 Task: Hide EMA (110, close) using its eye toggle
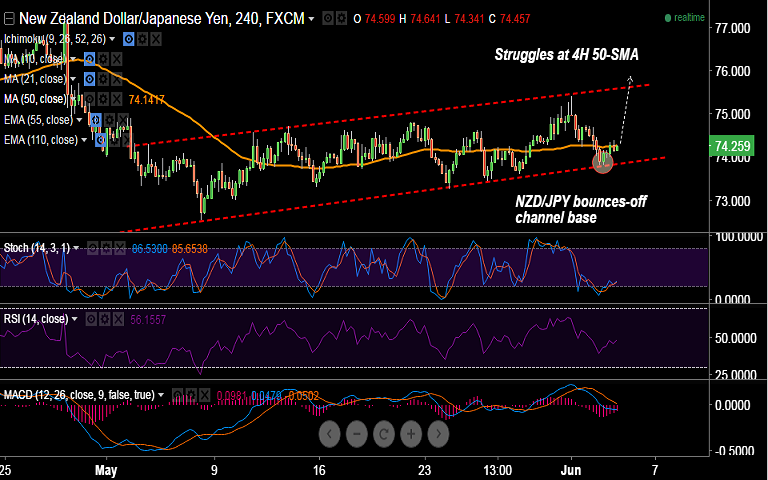point(100,141)
